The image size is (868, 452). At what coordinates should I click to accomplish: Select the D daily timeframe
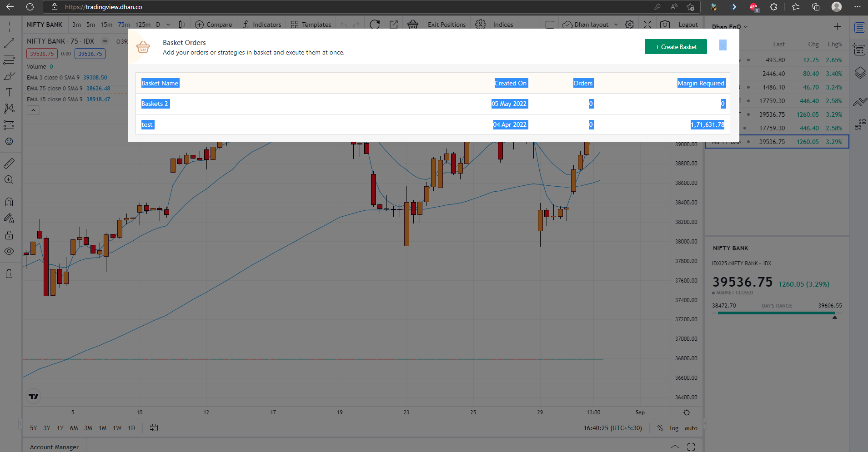click(158, 25)
